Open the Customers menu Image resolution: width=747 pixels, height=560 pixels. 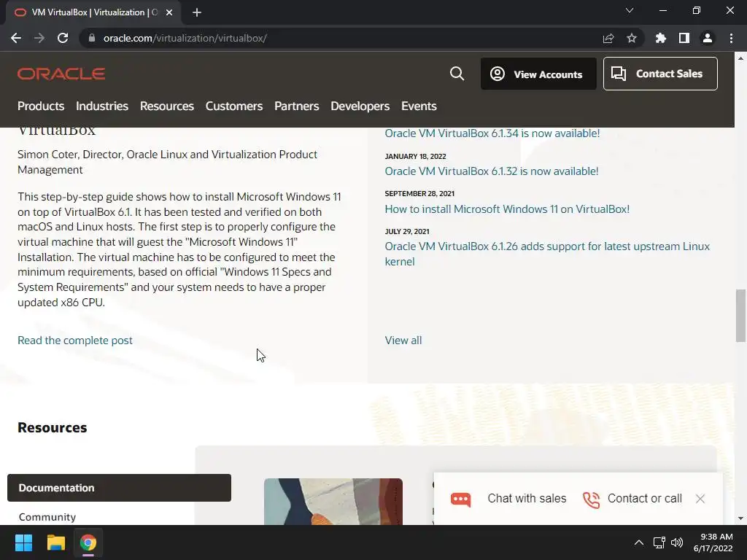point(234,106)
